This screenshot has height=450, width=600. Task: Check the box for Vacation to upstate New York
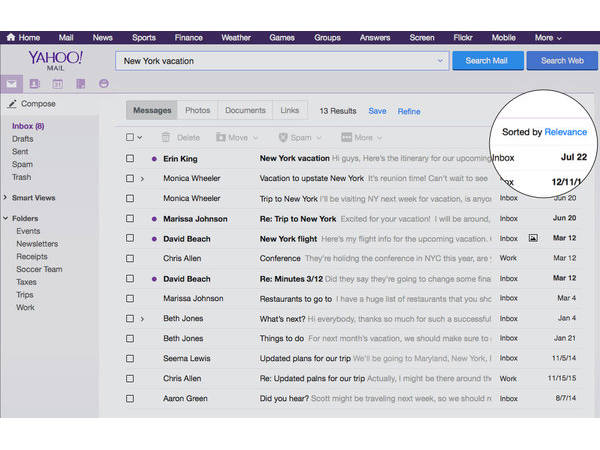(x=130, y=178)
